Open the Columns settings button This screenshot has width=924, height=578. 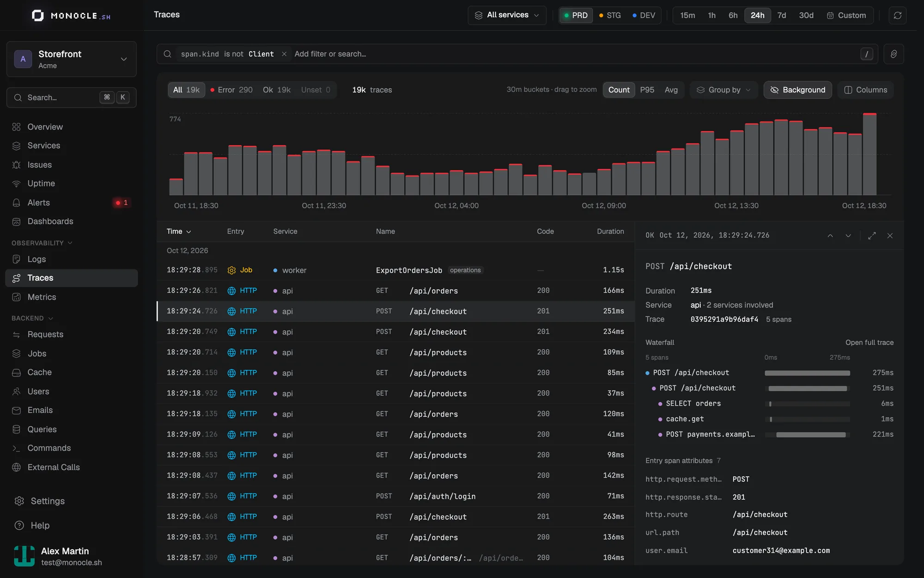pyautogui.click(x=865, y=90)
